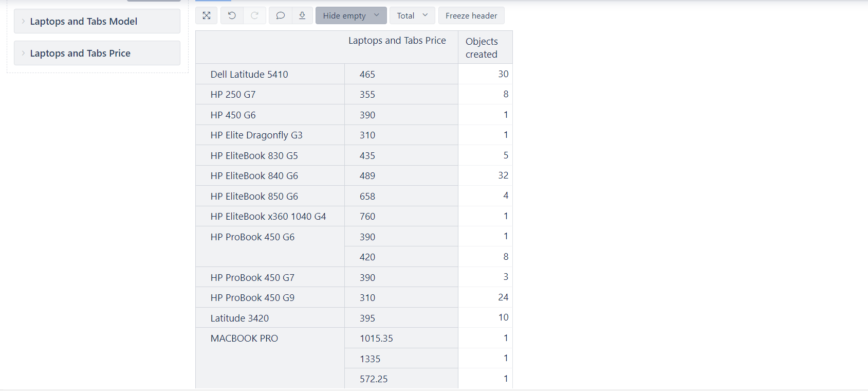Click the fullscreen expand icon
This screenshot has width=868, height=391.
pyautogui.click(x=207, y=15)
